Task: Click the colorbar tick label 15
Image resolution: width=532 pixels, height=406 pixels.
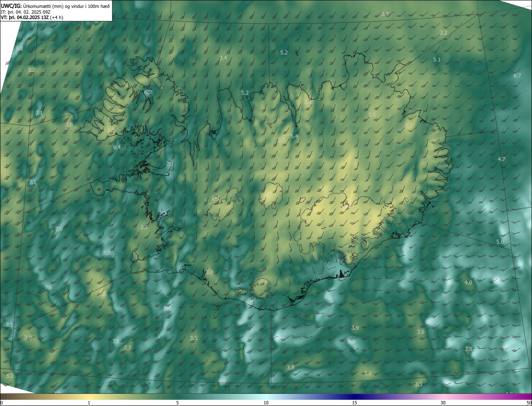Action: [355, 403]
